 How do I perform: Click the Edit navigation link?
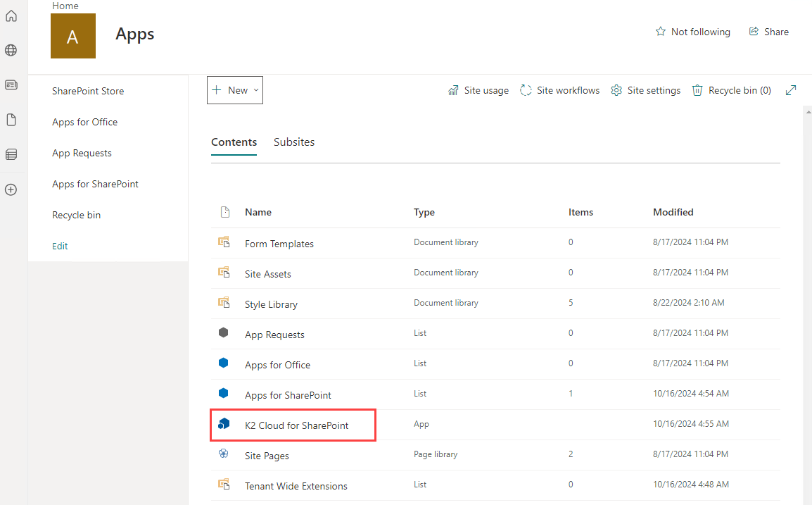(60, 246)
